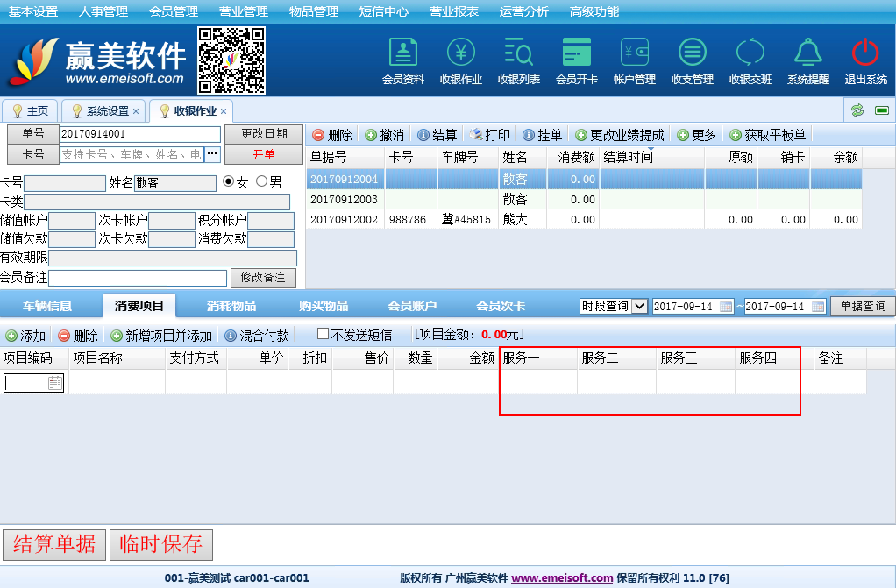Open the 营业报表 menu
Image resolution: width=896 pixels, height=588 pixels.
[454, 11]
